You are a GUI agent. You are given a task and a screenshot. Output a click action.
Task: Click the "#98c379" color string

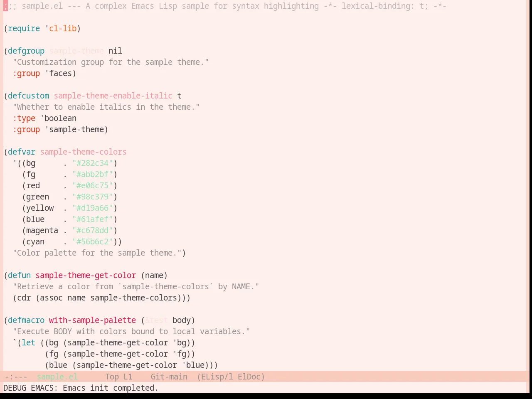coord(92,197)
